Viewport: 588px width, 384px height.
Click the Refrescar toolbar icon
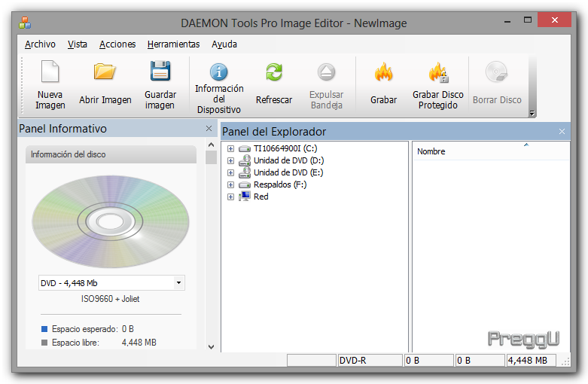tap(274, 72)
